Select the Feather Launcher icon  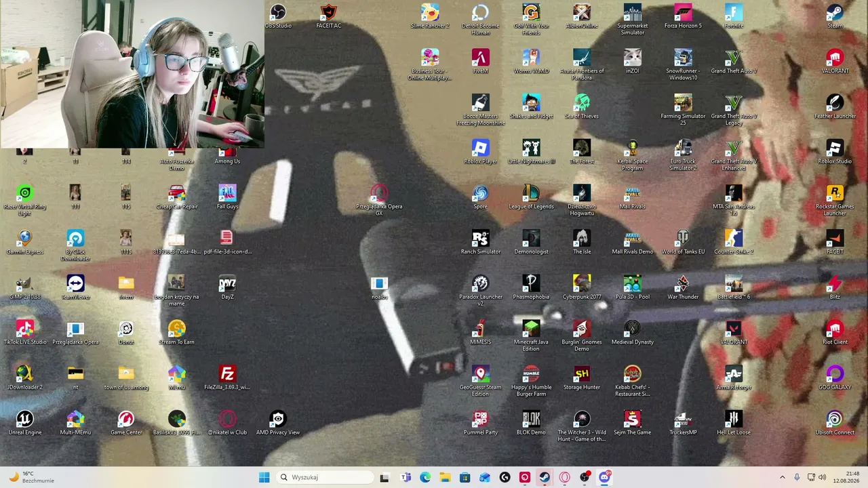coord(835,106)
